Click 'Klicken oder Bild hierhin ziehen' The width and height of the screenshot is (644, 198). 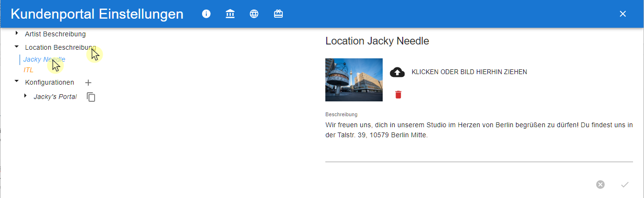click(x=469, y=72)
